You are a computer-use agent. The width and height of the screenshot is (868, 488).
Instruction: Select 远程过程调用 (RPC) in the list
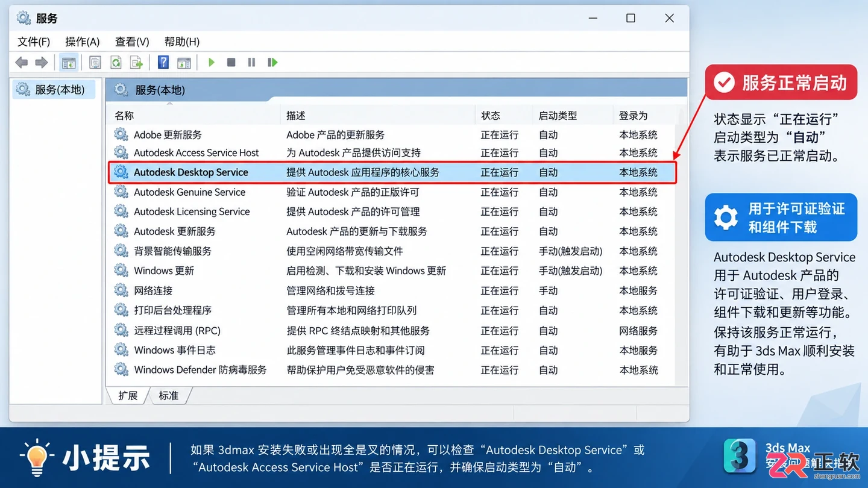[177, 331]
